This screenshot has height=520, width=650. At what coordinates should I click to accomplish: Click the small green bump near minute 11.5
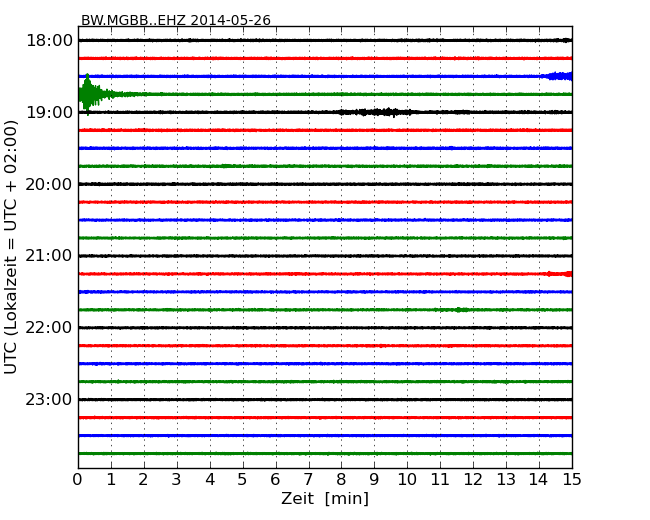pyautogui.click(x=461, y=310)
